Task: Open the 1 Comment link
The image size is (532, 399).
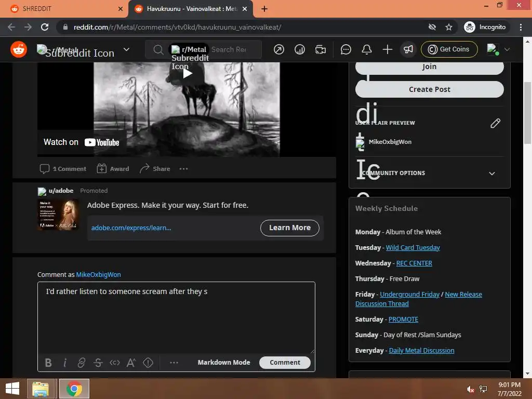Action: coord(63,169)
